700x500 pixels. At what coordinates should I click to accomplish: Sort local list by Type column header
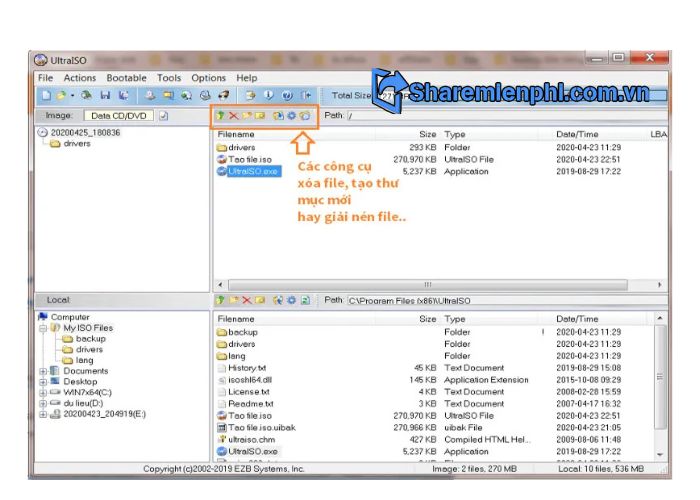pos(455,319)
